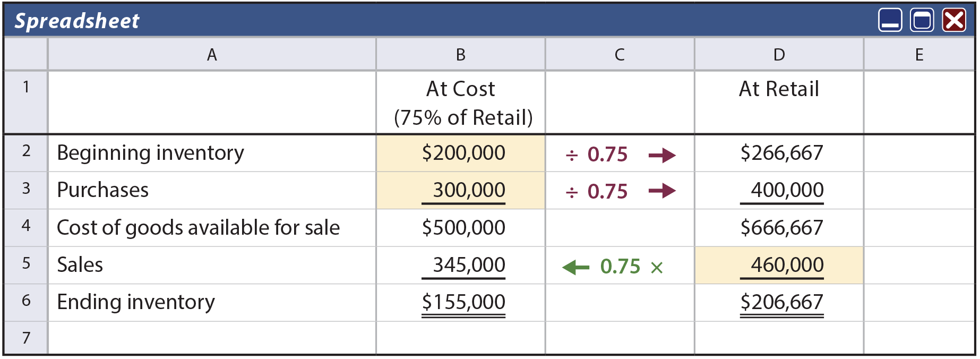Viewport: 980px width, 359px height.
Task: Click the 'At Retail' heading cell
Action: (779, 102)
